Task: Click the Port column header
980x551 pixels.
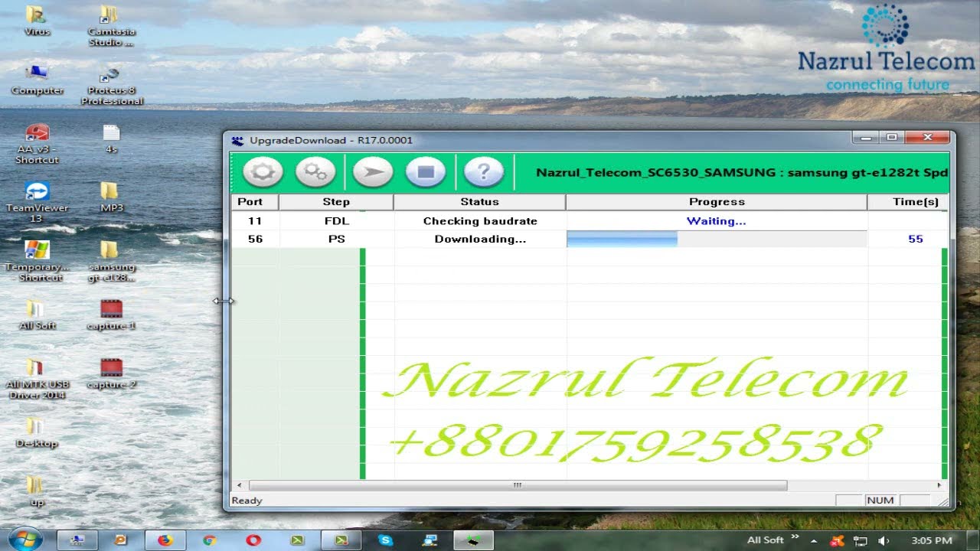Action: [255, 202]
